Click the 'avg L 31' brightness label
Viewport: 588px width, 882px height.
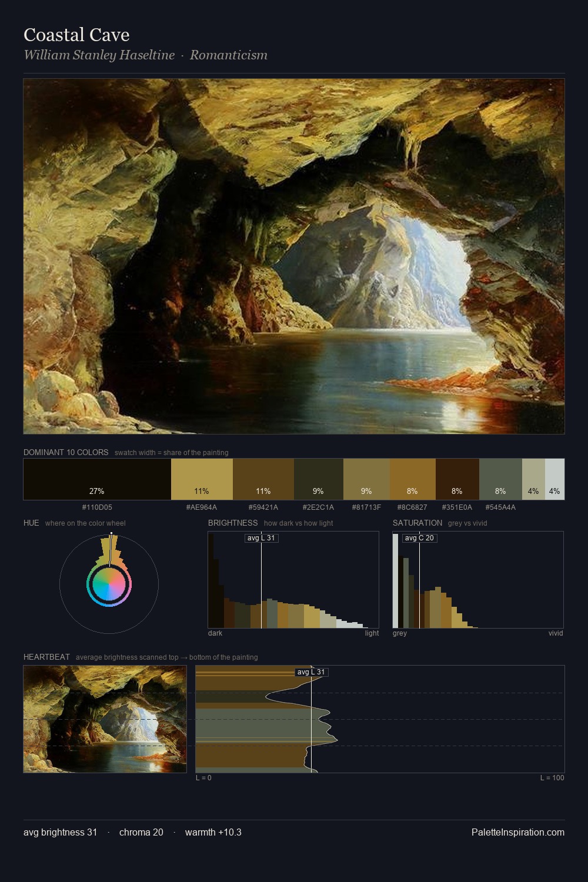(261, 538)
